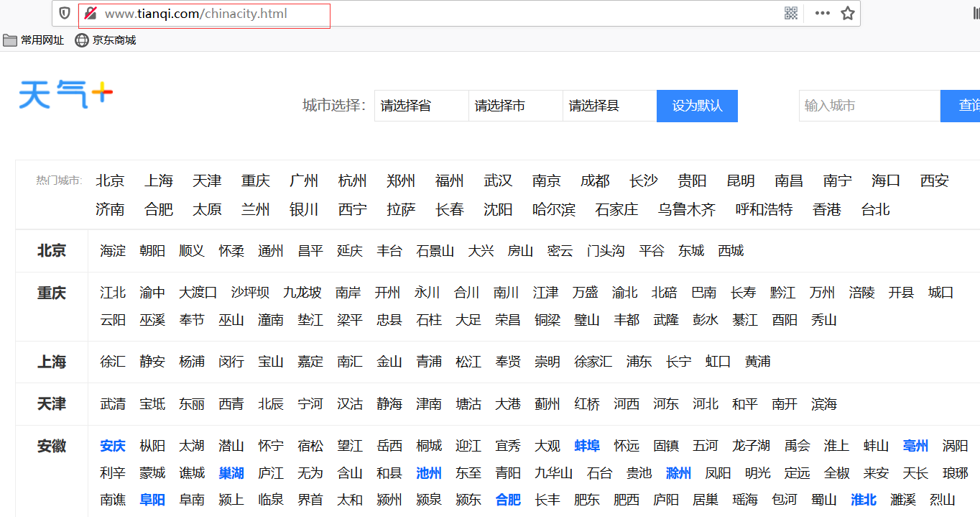Open Tianjin district 滨海
Image resolution: width=980 pixels, height=517 pixels.
(x=824, y=404)
